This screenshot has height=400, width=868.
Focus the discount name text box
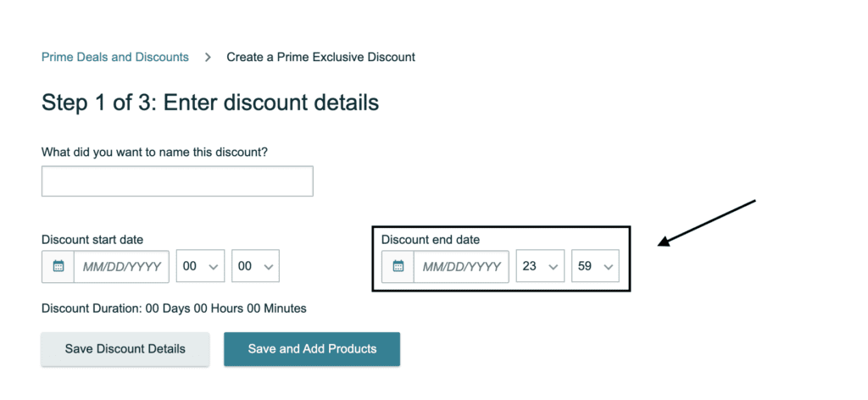pos(177,181)
